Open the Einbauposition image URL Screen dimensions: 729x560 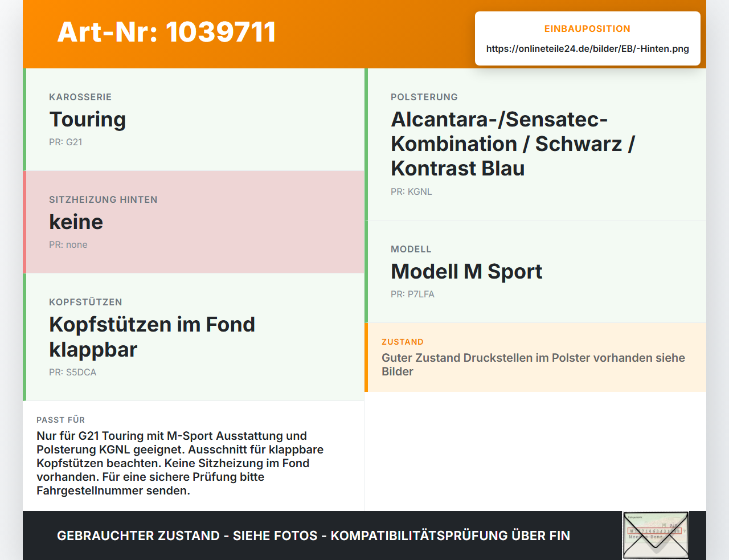pyautogui.click(x=587, y=49)
